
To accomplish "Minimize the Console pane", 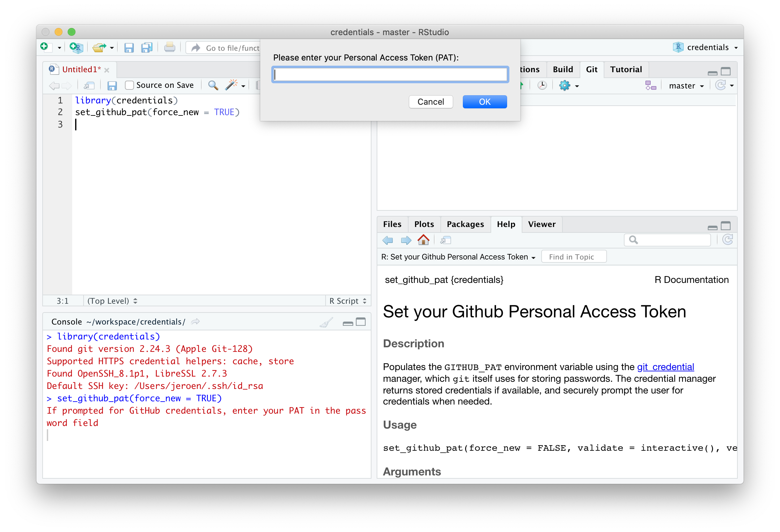I will (348, 323).
